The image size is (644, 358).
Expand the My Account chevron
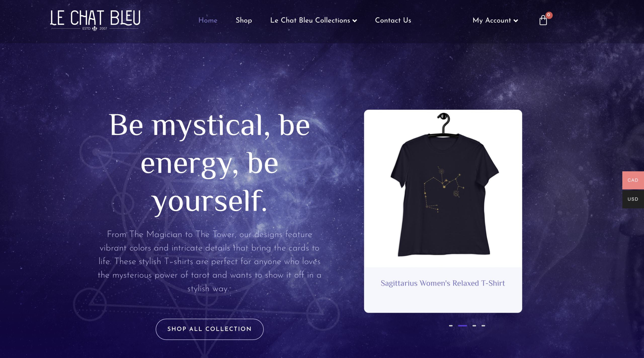(x=516, y=21)
